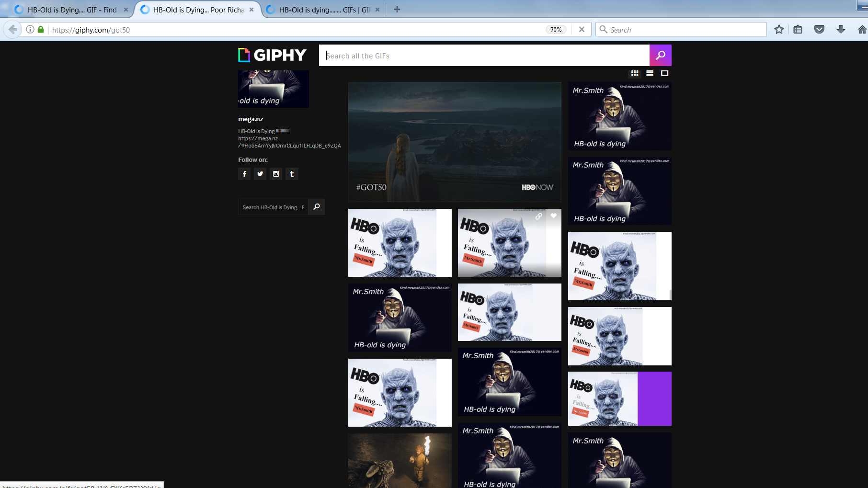The image size is (868, 488).
Task: Open the channel avatar 'old is dying' image
Action: pos(274,89)
